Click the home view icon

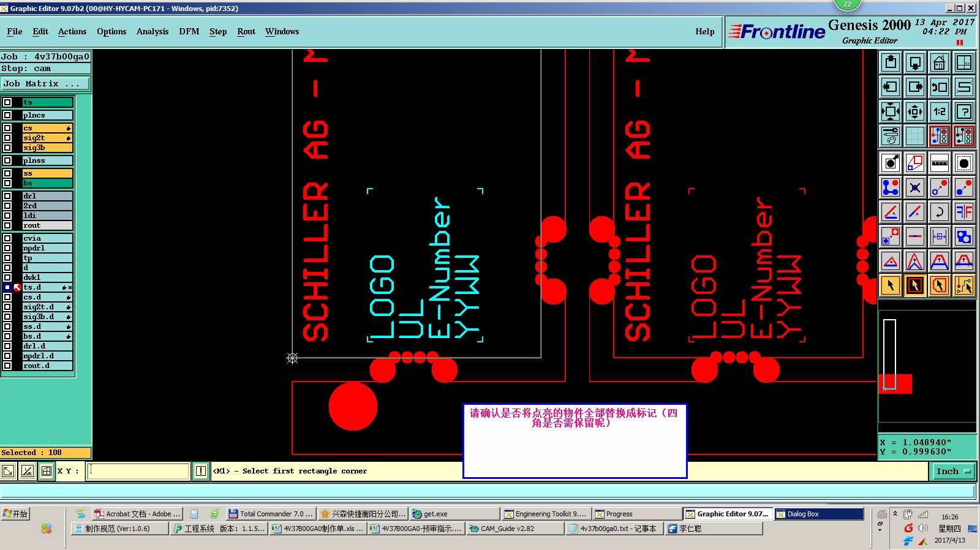[x=939, y=62]
